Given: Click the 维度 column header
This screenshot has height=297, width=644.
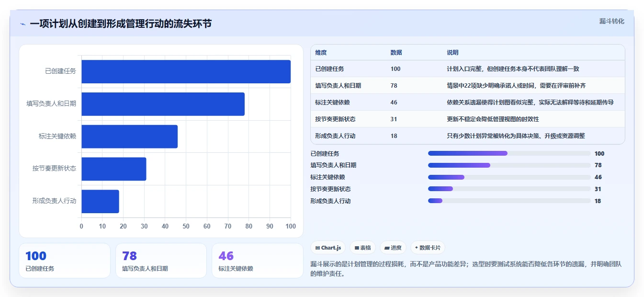Looking at the screenshot, I should [321, 52].
